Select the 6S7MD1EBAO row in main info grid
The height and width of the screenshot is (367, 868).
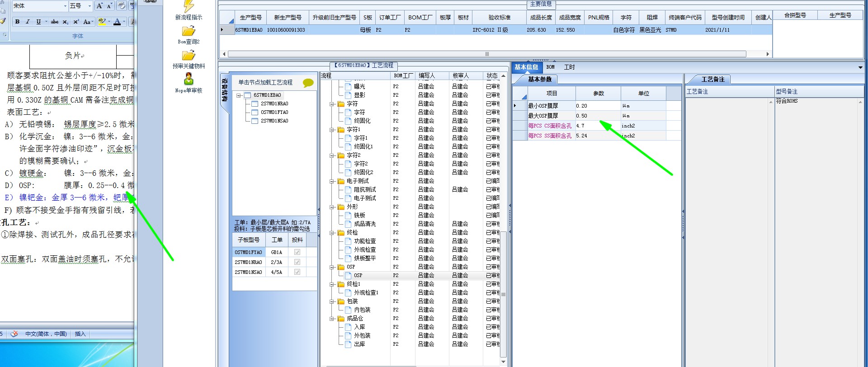click(495, 30)
